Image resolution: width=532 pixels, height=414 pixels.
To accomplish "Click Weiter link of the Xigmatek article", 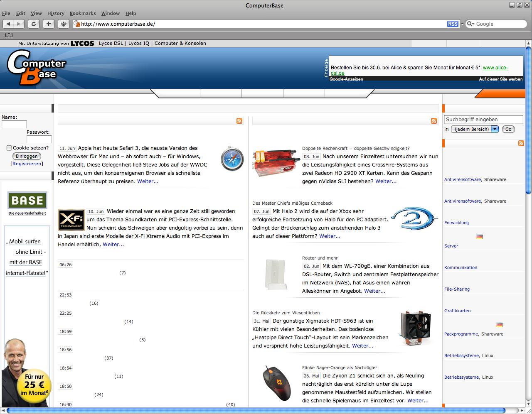I will (362, 345).
